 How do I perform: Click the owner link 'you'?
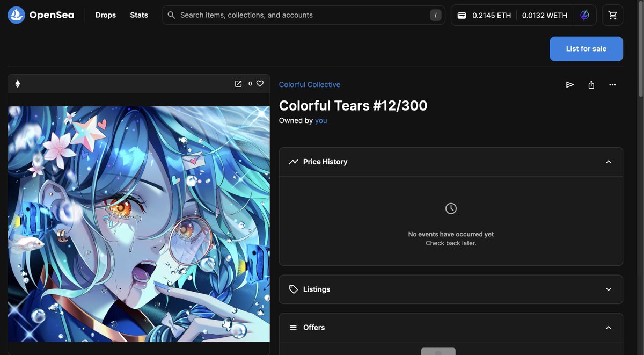(321, 120)
